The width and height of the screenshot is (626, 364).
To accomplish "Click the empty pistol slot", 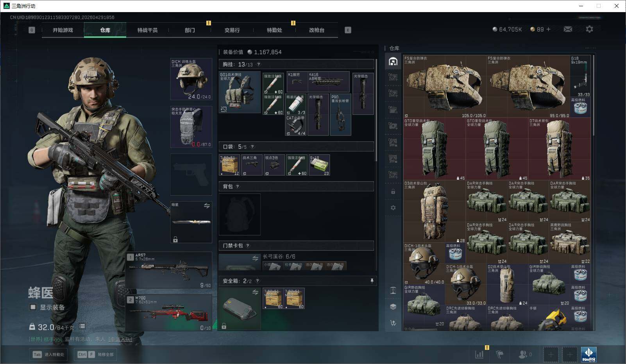I will click(191, 175).
